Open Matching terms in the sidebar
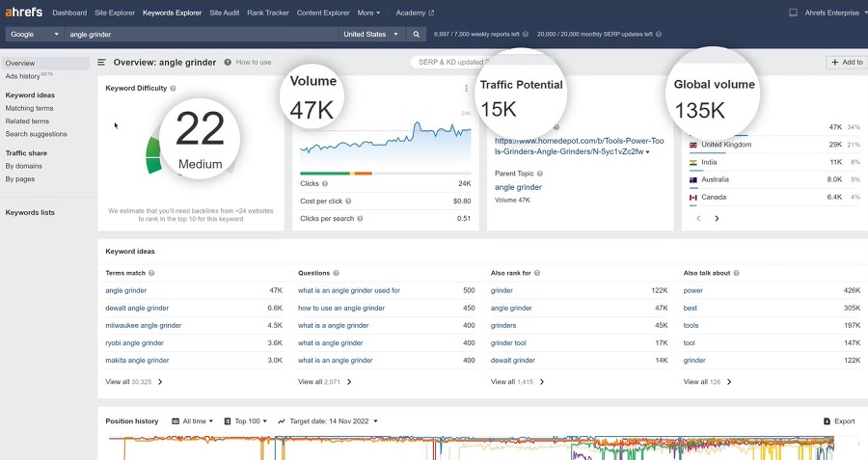 pyautogui.click(x=29, y=109)
